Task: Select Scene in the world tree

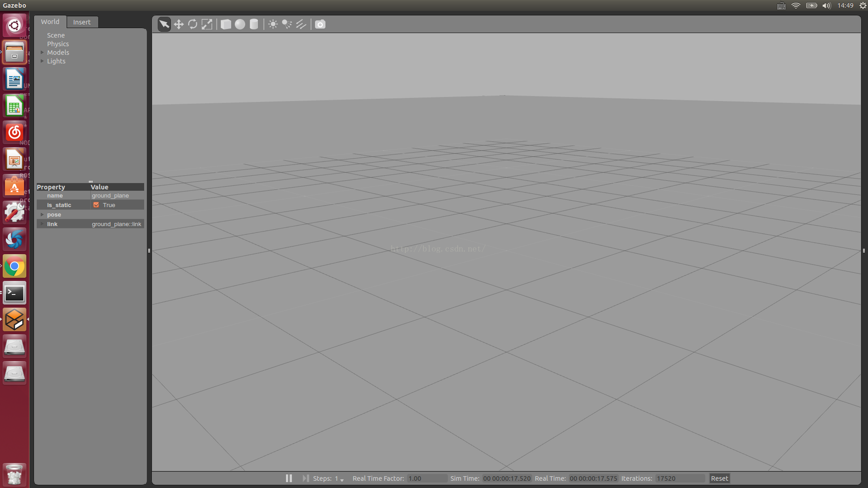Action: (56, 35)
